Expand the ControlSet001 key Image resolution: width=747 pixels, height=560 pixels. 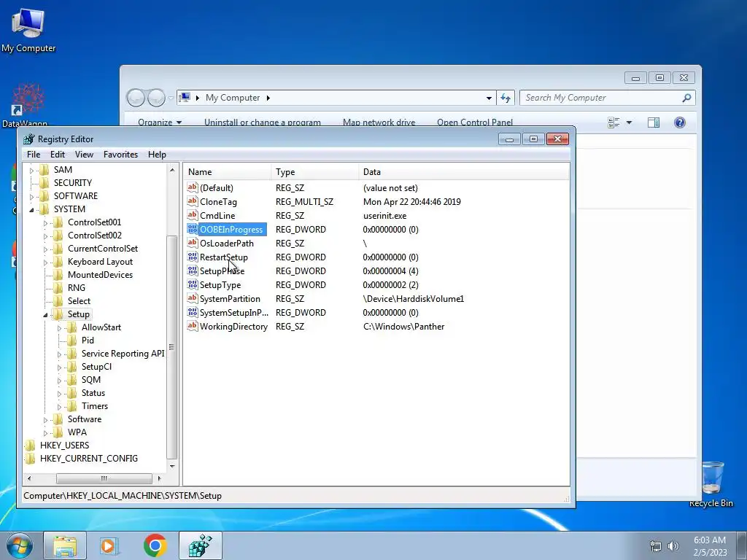(x=45, y=223)
